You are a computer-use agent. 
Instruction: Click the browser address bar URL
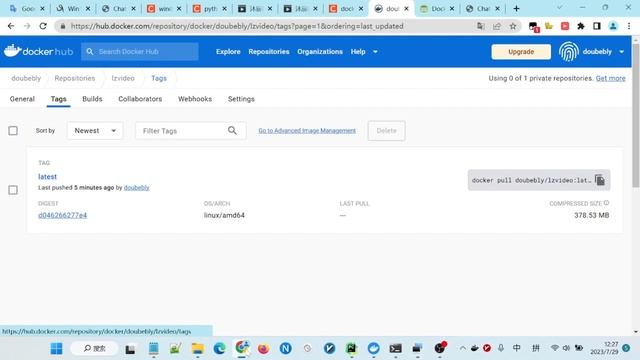(237, 26)
